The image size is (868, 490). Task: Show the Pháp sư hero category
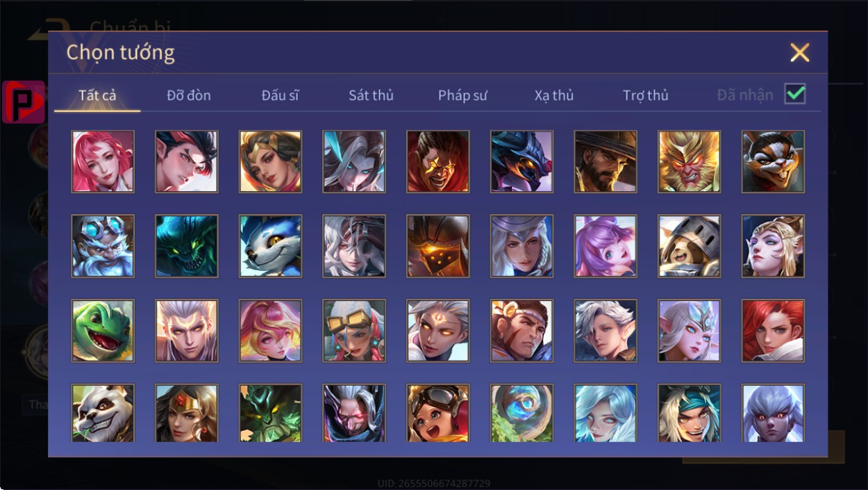point(462,95)
